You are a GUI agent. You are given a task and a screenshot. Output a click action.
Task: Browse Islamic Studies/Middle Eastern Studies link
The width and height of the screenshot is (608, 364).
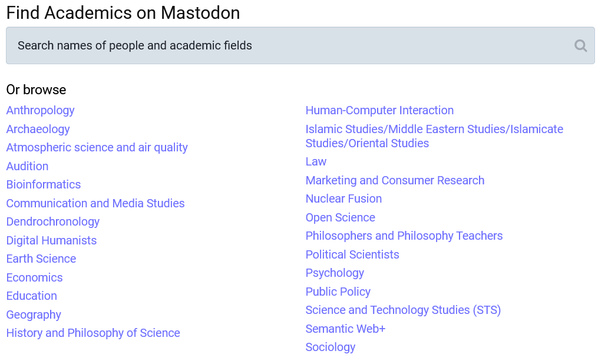pos(434,136)
